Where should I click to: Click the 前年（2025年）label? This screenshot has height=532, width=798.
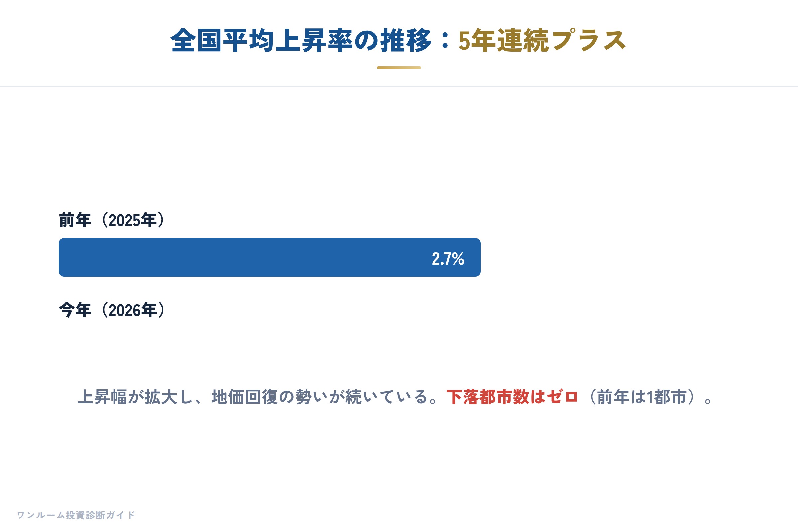[x=113, y=220]
